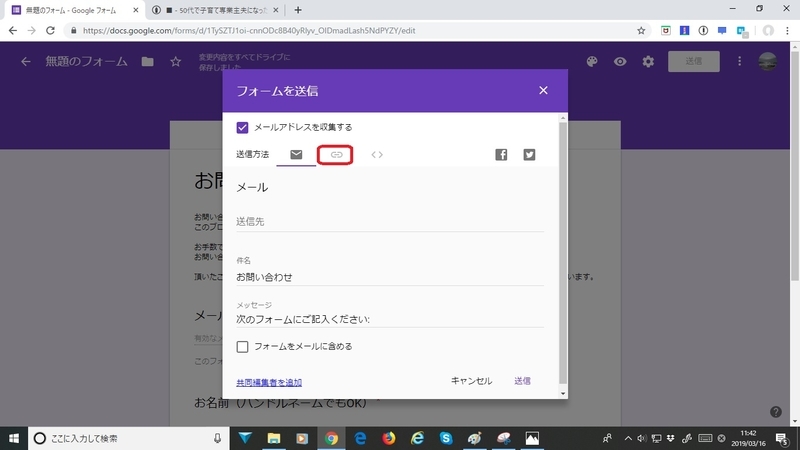Share the form via Facebook icon
This screenshot has height=450, width=800.
pos(501,155)
